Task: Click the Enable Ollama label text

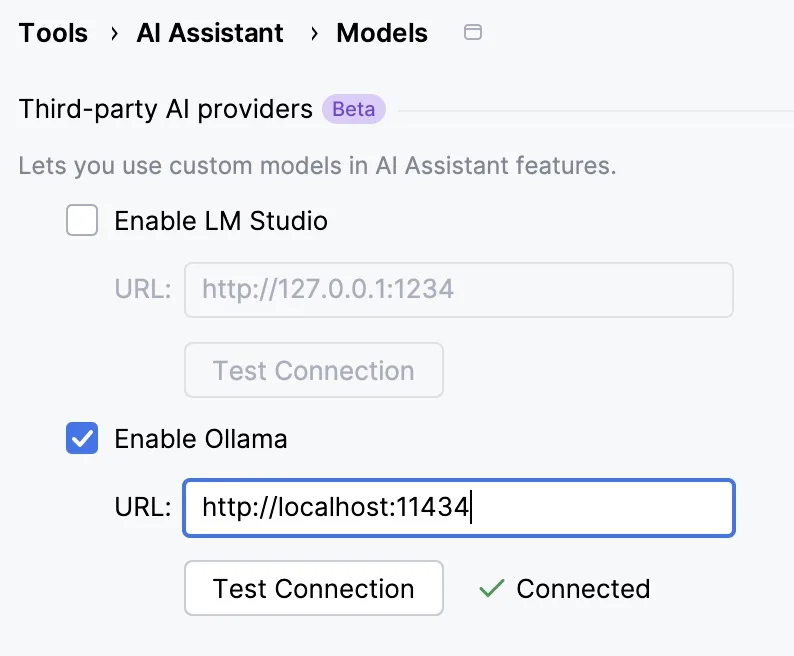Action: 201,438
